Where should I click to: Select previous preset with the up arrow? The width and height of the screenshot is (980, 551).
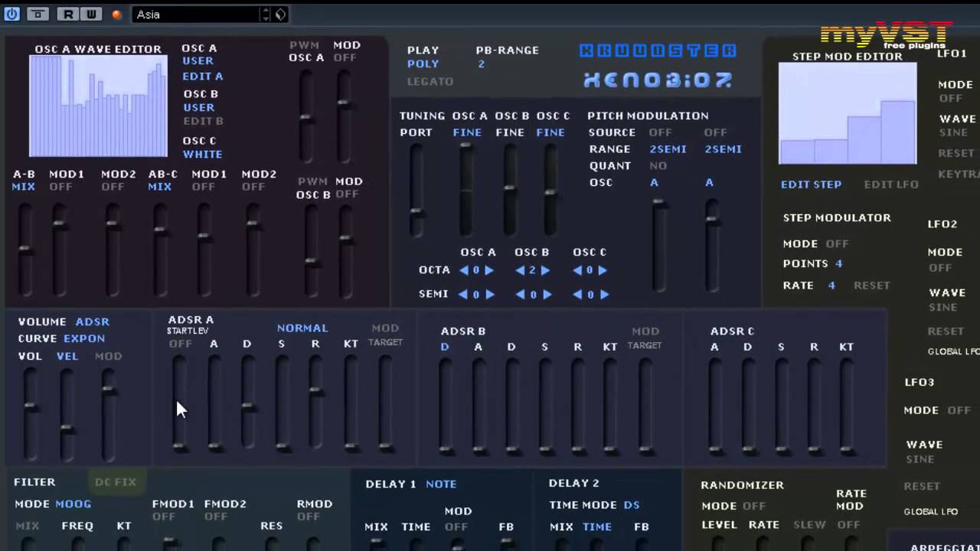click(x=266, y=11)
